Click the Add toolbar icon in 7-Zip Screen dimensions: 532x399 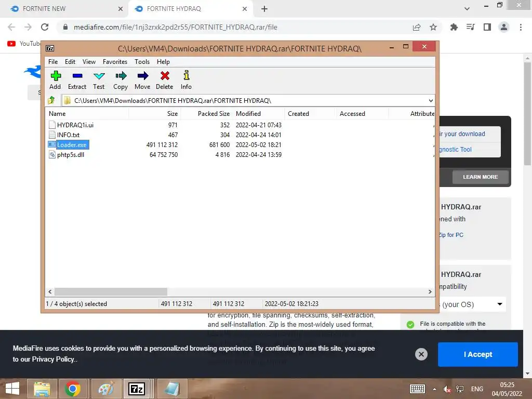coord(55,76)
